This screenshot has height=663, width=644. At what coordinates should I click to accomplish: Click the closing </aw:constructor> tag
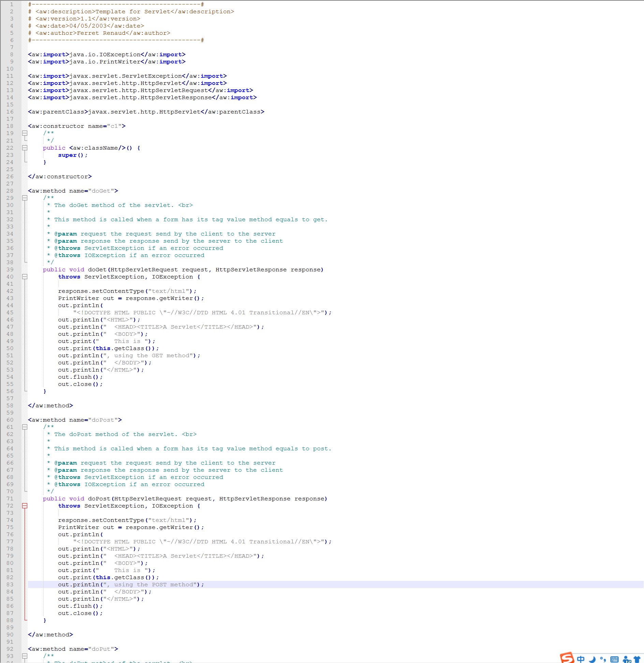click(60, 177)
